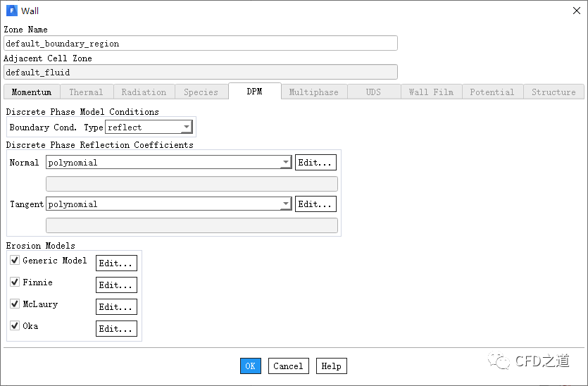The image size is (588, 386).
Task: Open Help for the Wall dialog
Action: (331, 366)
